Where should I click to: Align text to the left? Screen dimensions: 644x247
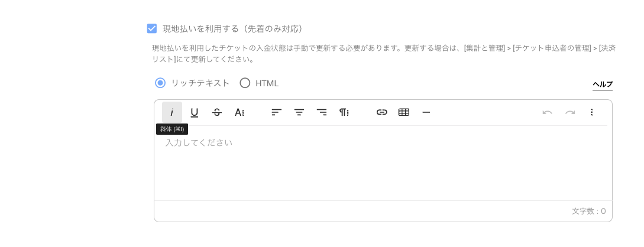(277, 112)
